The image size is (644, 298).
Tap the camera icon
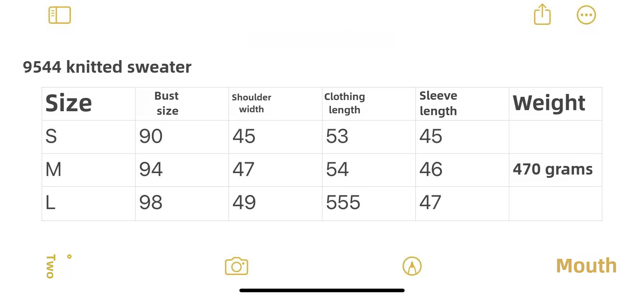[x=236, y=266]
